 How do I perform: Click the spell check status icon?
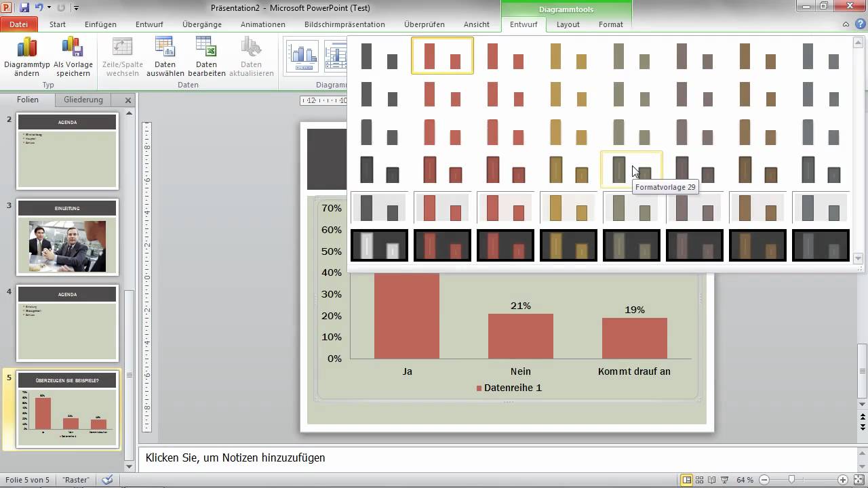pyautogui.click(x=107, y=480)
